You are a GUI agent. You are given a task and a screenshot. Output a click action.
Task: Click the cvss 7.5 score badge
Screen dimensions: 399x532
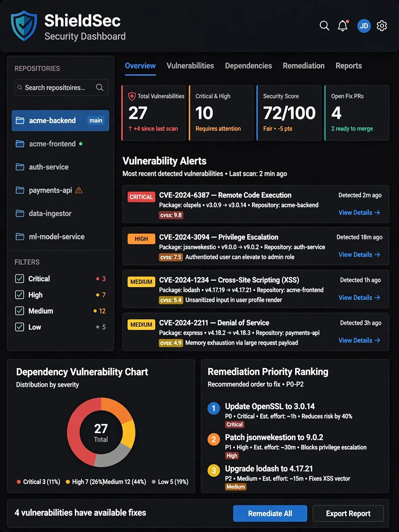click(x=171, y=257)
